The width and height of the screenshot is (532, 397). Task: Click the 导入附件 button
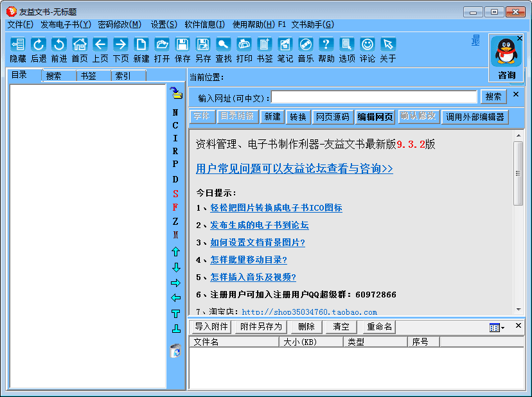(x=212, y=327)
